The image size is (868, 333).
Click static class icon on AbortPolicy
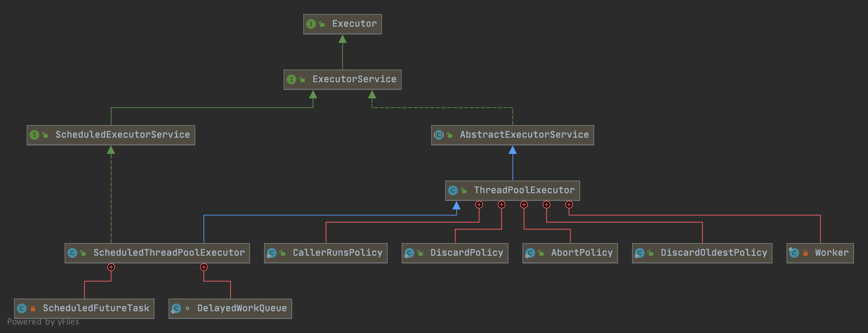[x=530, y=253]
